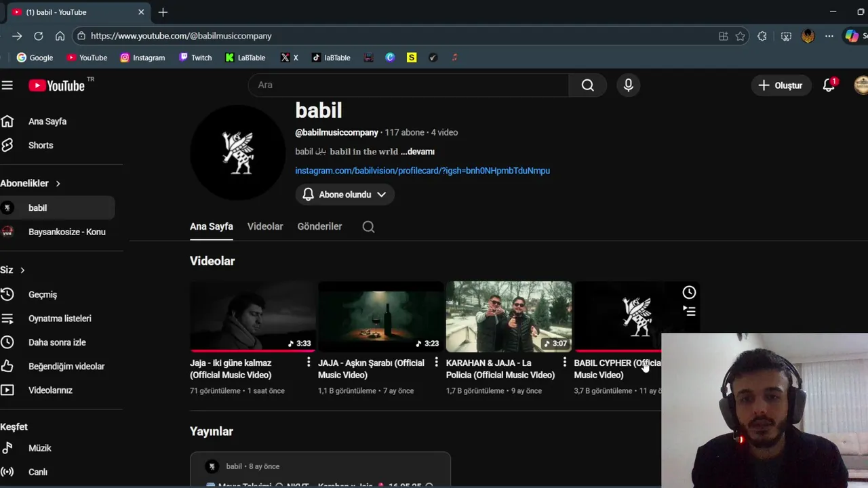Go to browser home page icon
Image resolution: width=868 pixels, height=488 pixels.
click(60, 36)
